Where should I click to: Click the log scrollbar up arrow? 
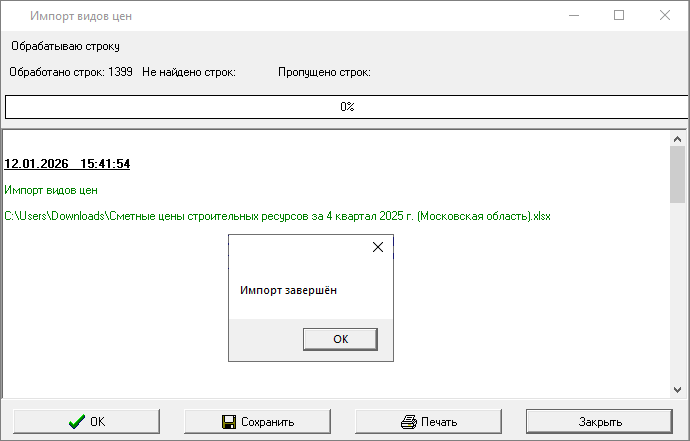[x=677, y=139]
